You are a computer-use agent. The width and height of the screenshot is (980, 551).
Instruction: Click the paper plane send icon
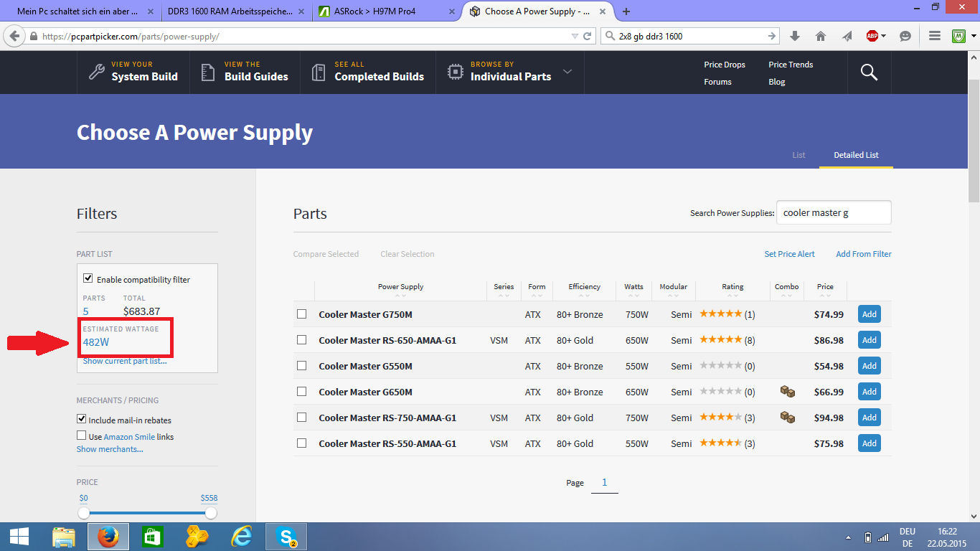click(x=847, y=36)
